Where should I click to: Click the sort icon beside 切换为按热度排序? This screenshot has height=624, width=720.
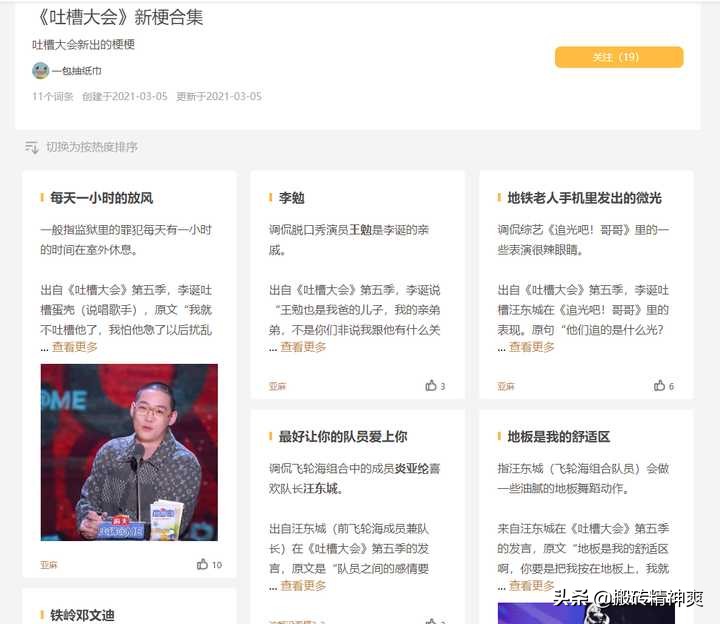32,147
